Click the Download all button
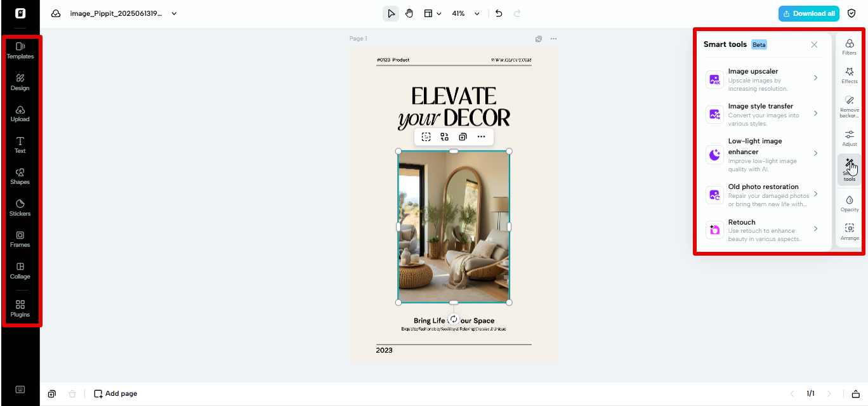The image size is (868, 406). [x=808, y=13]
